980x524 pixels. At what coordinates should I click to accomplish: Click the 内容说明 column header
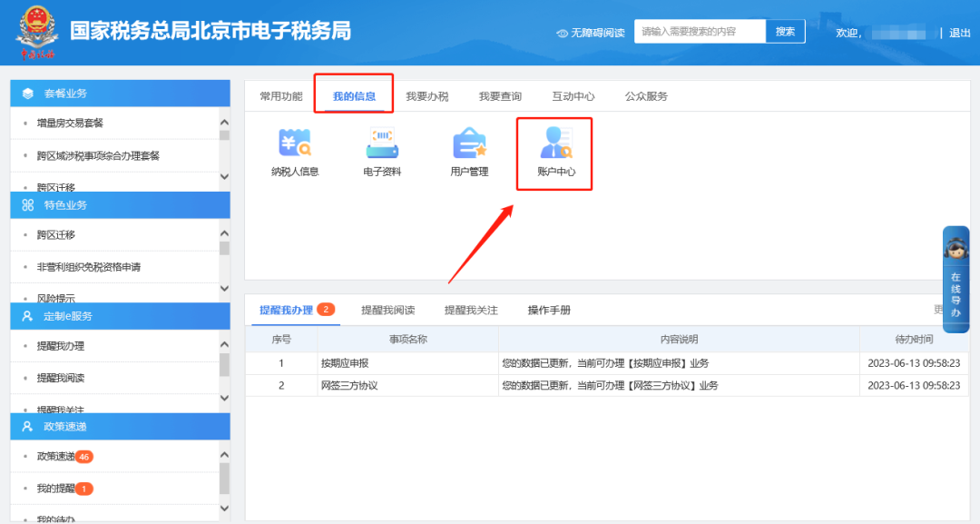(x=679, y=340)
